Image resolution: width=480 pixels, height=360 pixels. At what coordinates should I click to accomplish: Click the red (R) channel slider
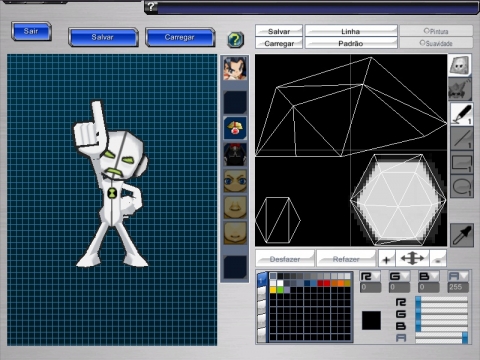pos(442,302)
